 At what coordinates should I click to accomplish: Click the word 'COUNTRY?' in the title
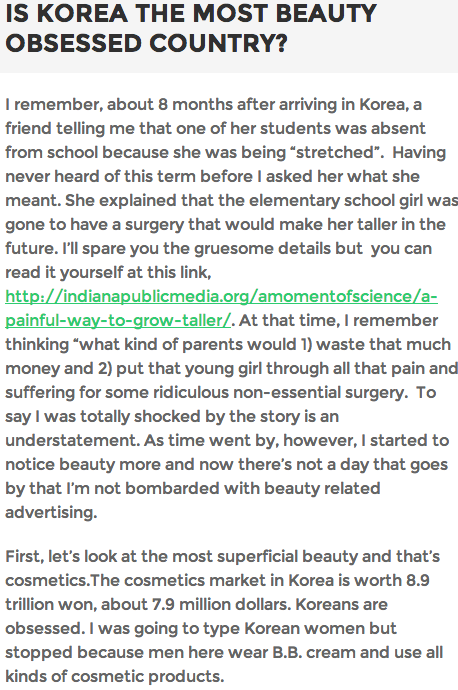(x=218, y=43)
